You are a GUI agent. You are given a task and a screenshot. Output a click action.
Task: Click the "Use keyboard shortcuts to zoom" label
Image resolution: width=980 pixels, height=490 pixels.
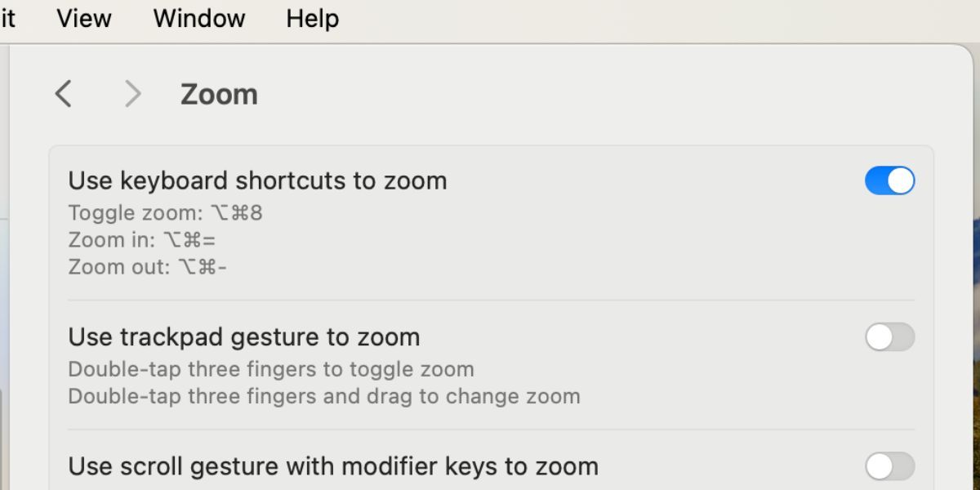pyautogui.click(x=257, y=180)
